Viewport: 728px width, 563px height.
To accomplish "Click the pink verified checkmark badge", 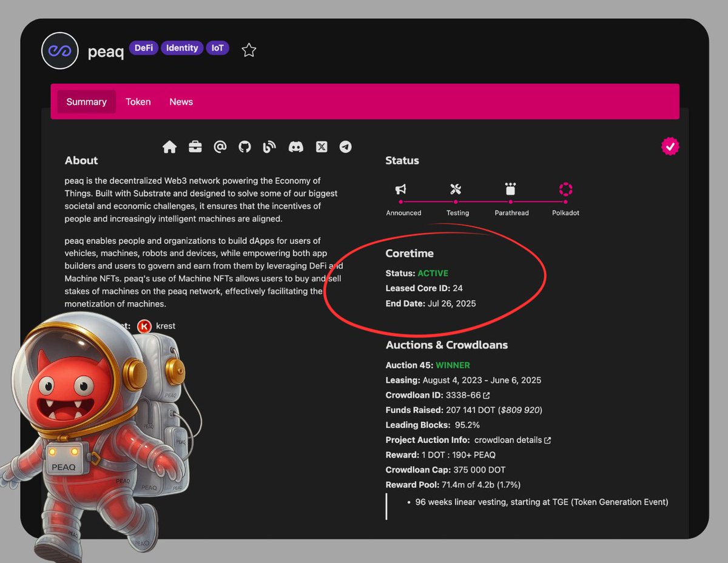I will click(x=670, y=146).
